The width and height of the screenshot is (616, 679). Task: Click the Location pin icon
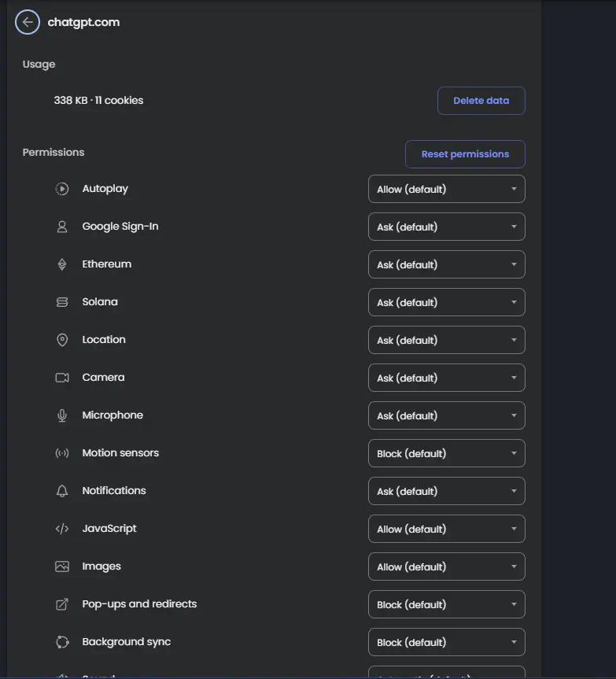point(62,340)
